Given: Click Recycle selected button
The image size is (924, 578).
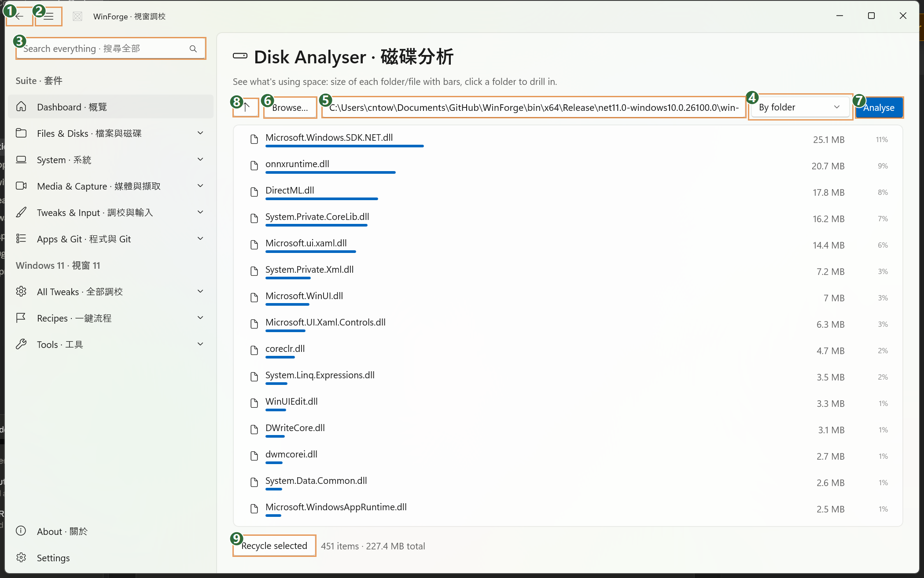Looking at the screenshot, I should click(274, 546).
